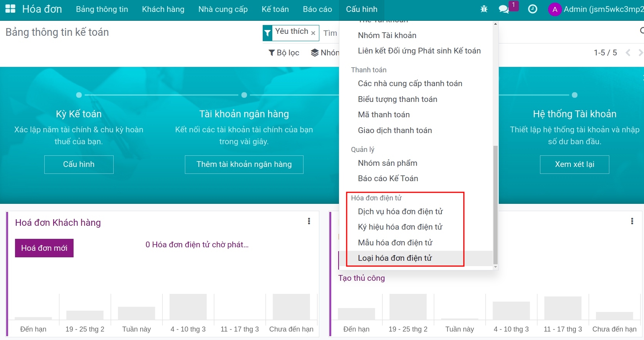Screen dimensions: 644x340
Task: Open 0 Hóa đơn điện tử chờ phát link
Action: (x=197, y=245)
